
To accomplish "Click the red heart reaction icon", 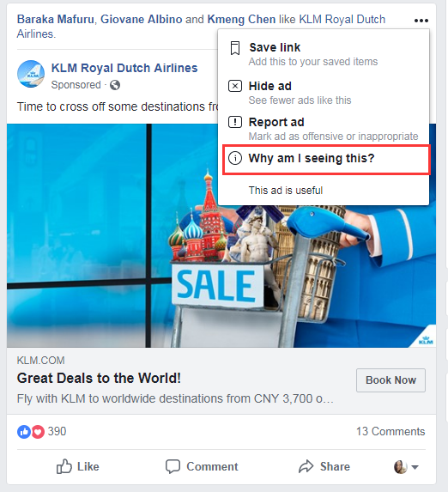I will tap(38, 432).
